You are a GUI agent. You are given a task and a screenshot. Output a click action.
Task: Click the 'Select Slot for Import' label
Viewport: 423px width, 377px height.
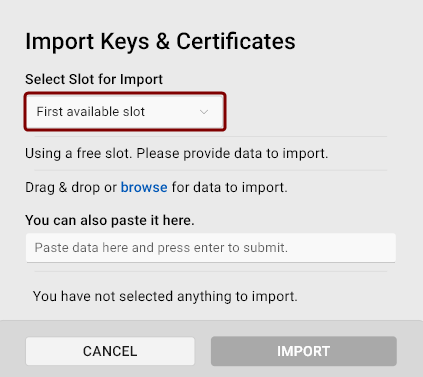click(94, 79)
